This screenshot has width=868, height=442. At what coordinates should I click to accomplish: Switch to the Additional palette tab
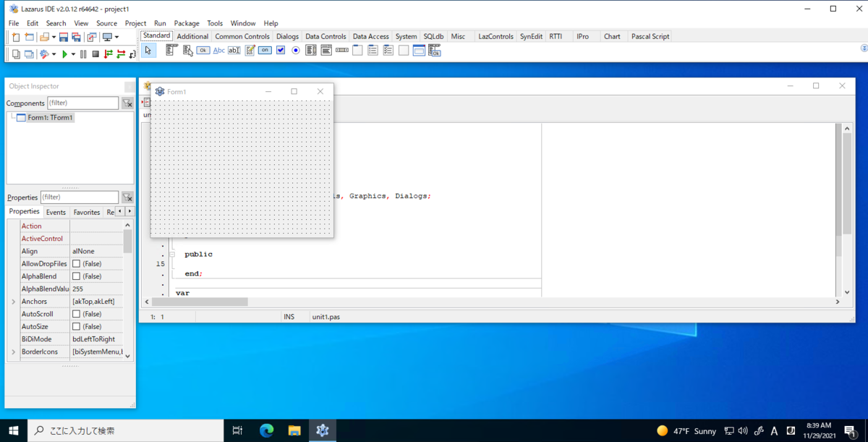click(x=192, y=36)
